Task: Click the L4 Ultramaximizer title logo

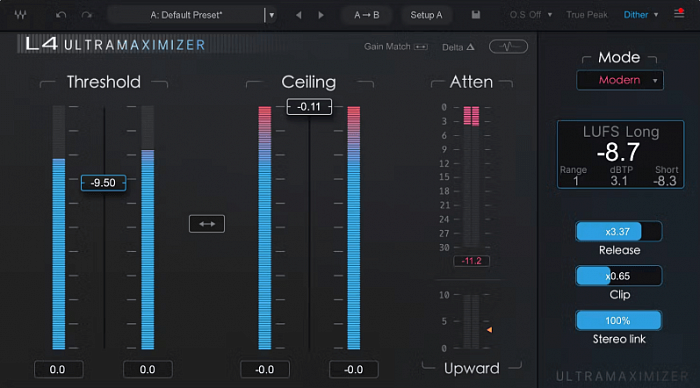Action: pos(116,45)
